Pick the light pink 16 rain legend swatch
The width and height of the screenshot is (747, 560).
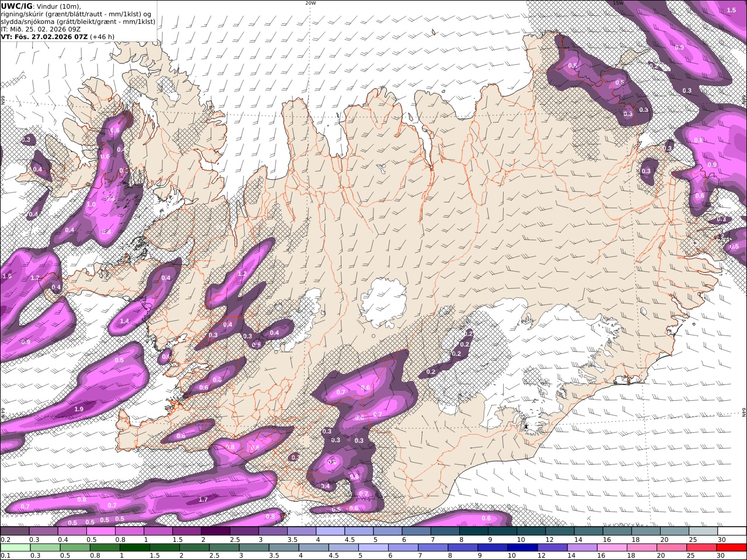[x=612, y=548]
